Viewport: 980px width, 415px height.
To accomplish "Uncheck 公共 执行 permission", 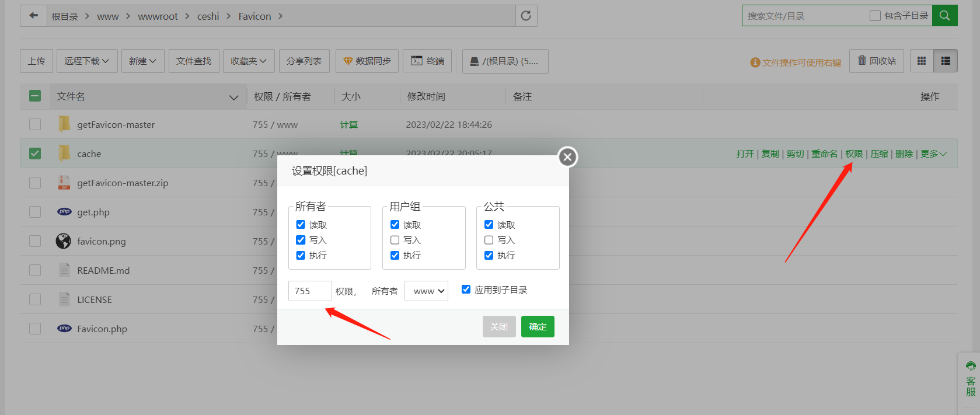I will pyautogui.click(x=489, y=255).
